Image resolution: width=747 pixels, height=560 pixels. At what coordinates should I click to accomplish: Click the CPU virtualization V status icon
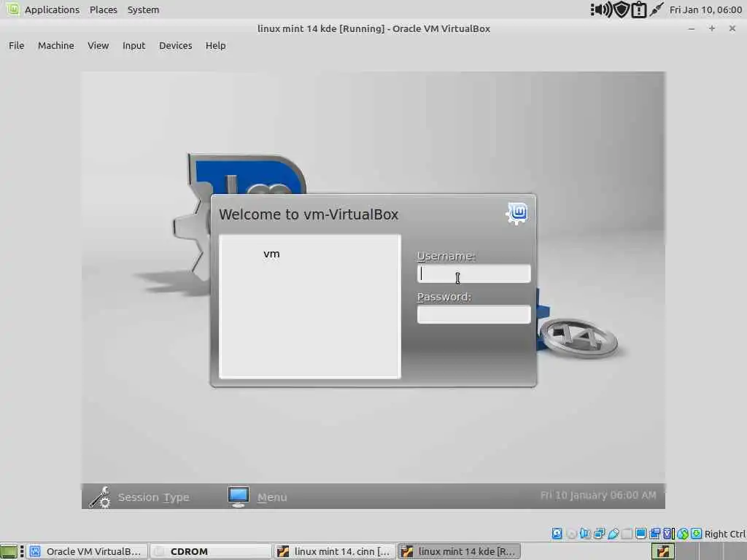pos(669,534)
